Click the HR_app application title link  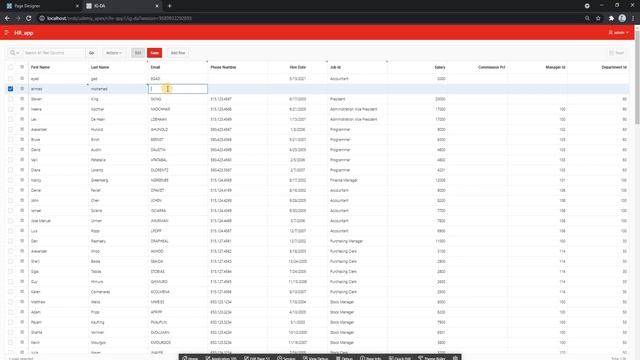(24, 33)
